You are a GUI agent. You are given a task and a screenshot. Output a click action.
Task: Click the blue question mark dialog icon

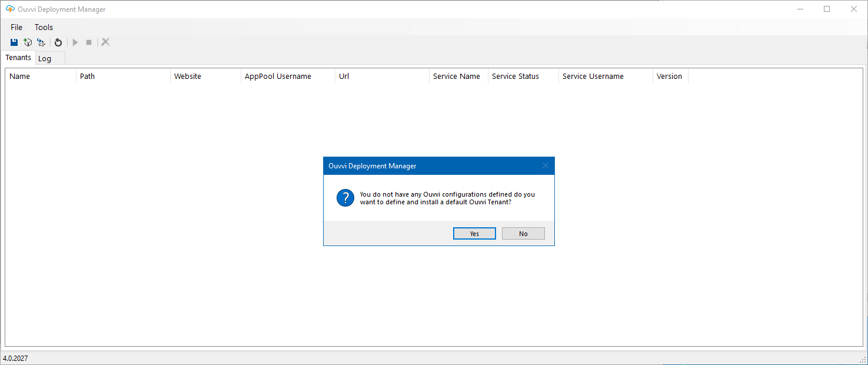click(345, 198)
